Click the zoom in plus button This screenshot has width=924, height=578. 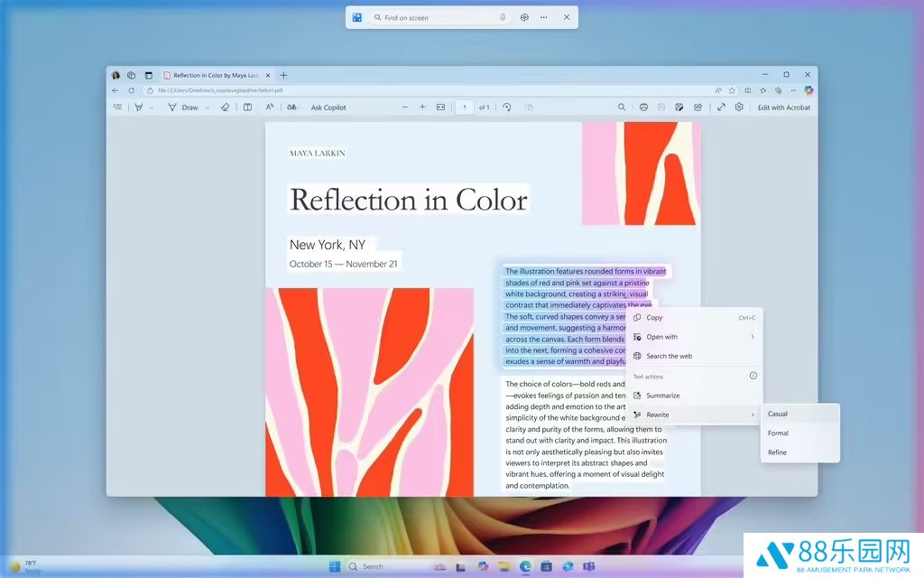pyautogui.click(x=422, y=107)
